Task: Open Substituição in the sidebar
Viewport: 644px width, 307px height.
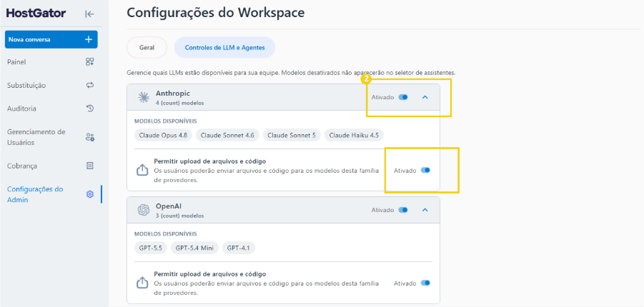Action: [x=51, y=86]
